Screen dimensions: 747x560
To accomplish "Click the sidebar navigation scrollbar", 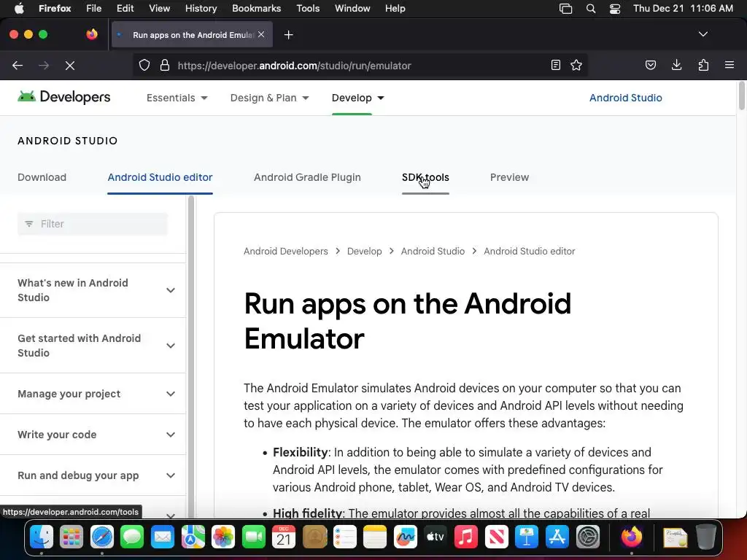I will [191, 356].
